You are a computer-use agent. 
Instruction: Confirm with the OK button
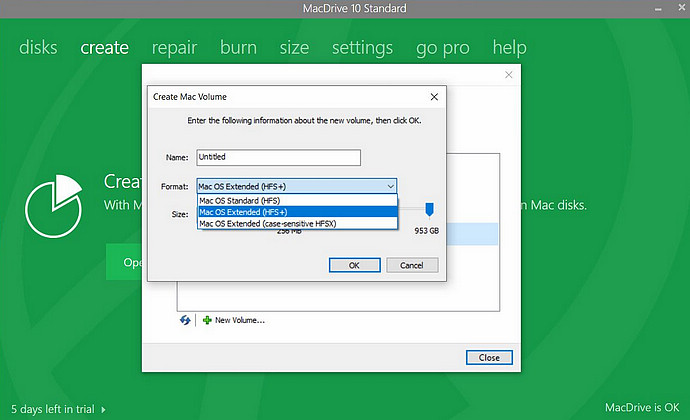354,265
